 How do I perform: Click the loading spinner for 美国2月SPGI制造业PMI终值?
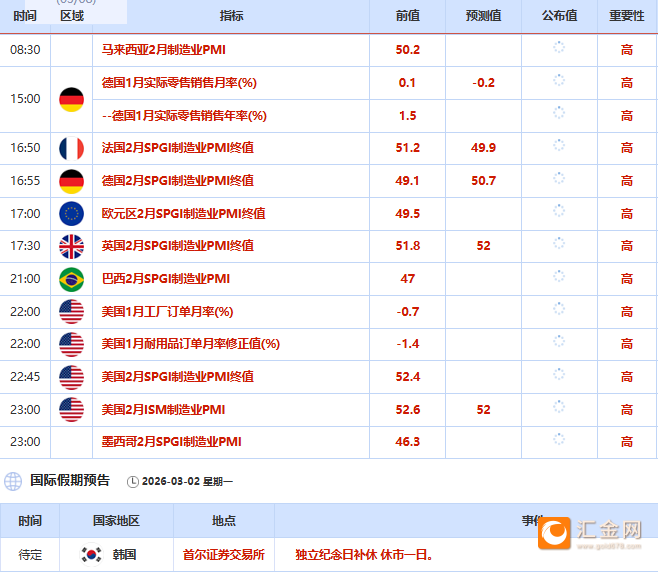point(559,374)
